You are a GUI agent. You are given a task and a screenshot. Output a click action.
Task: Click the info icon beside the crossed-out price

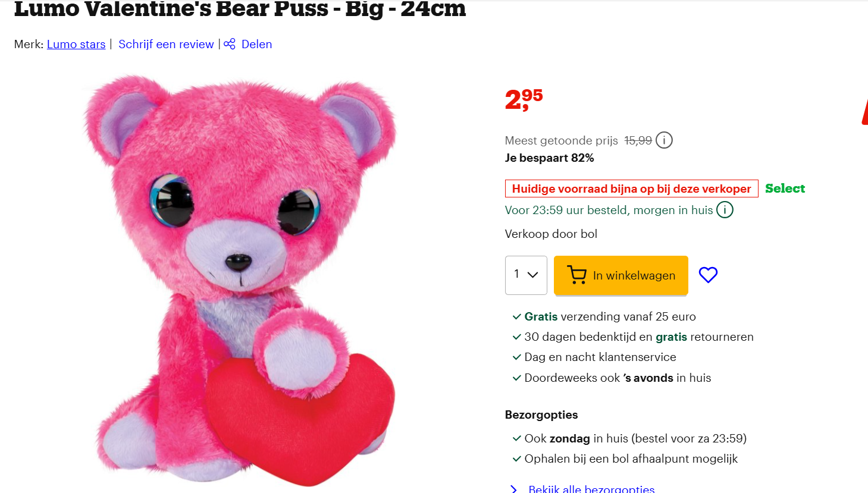point(664,140)
